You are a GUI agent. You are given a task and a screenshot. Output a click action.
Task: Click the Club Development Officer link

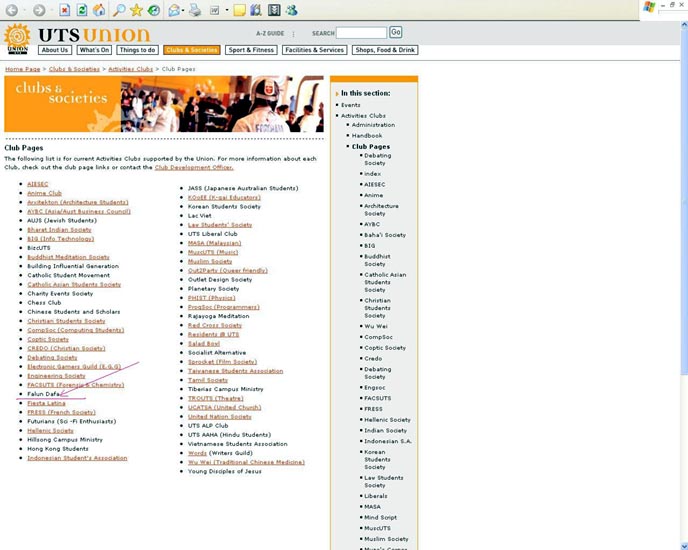[193, 167]
